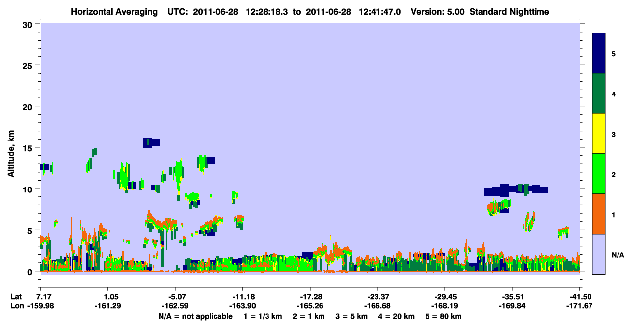Viewport: 644px width, 330px height.
Task: Click the bright green color bar segment labeled 2
Action: [599, 174]
